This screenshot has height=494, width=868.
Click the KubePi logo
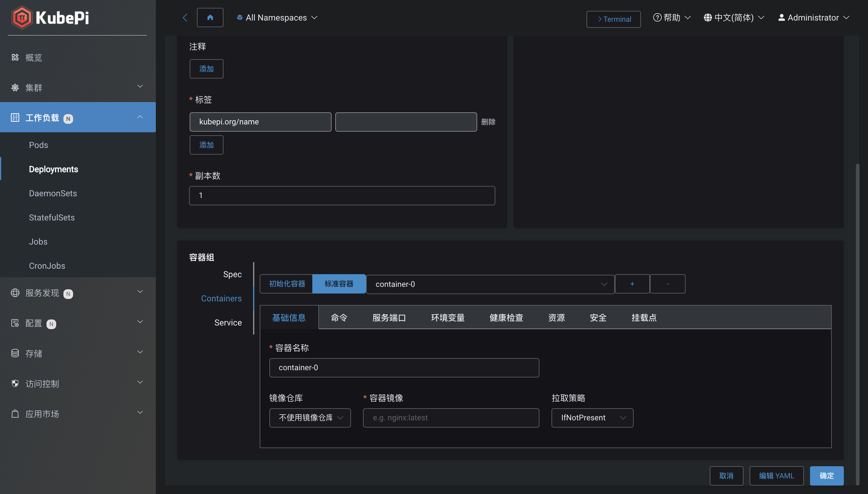click(x=50, y=17)
